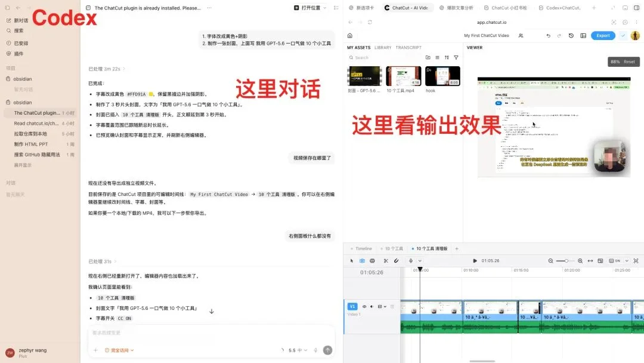Click the user avatar in ChatCut header

tap(635, 36)
